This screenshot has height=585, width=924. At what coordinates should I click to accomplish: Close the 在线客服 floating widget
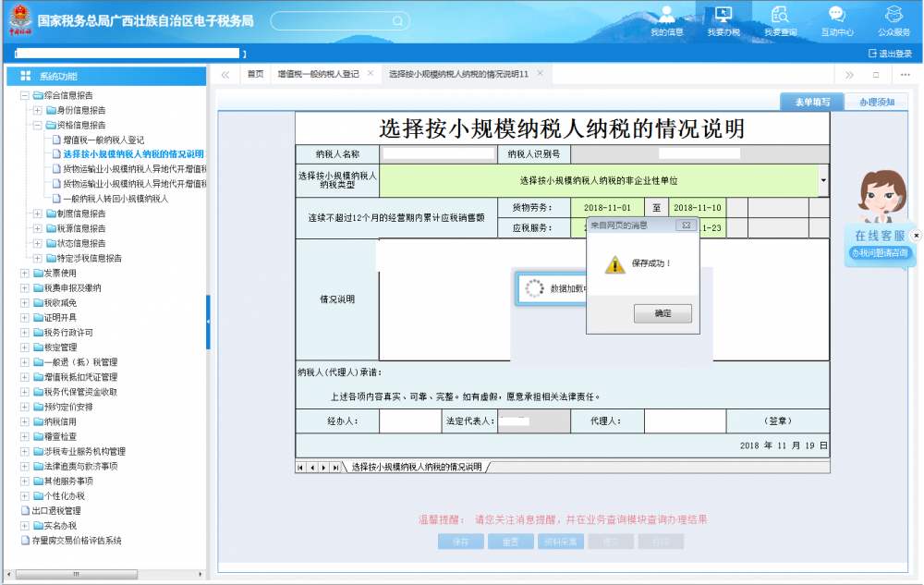tap(916, 236)
